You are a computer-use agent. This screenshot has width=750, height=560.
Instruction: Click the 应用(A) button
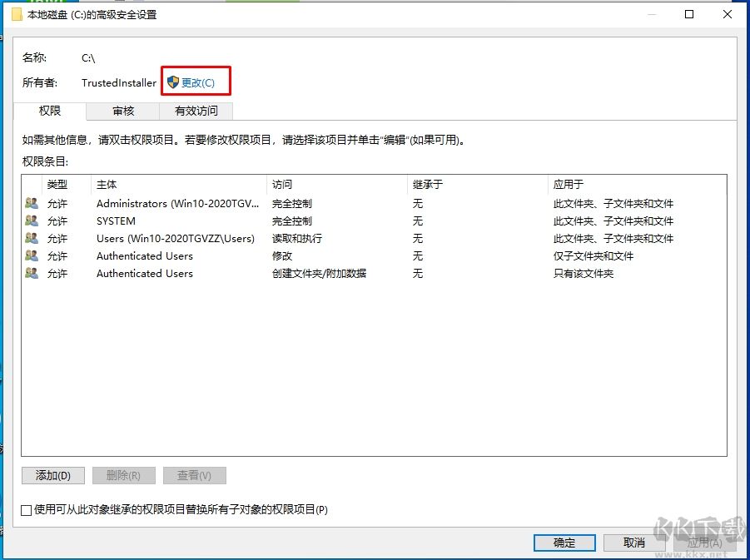pyautogui.click(x=703, y=543)
